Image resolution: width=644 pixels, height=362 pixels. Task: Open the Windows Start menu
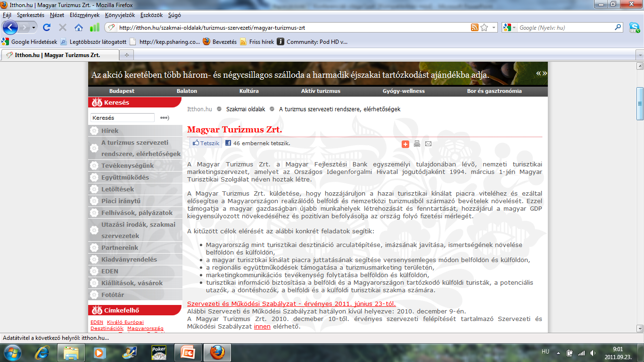point(11,352)
